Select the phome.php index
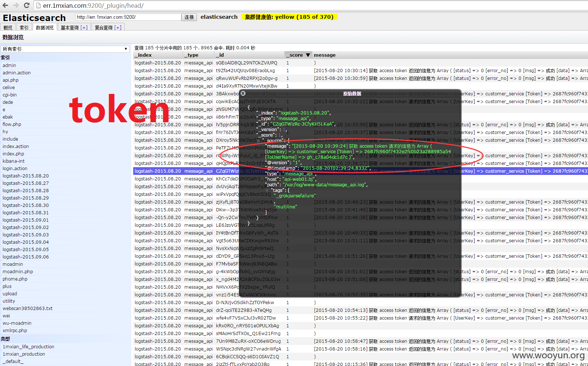The height and width of the screenshot is (366, 588). pyautogui.click(x=15, y=279)
